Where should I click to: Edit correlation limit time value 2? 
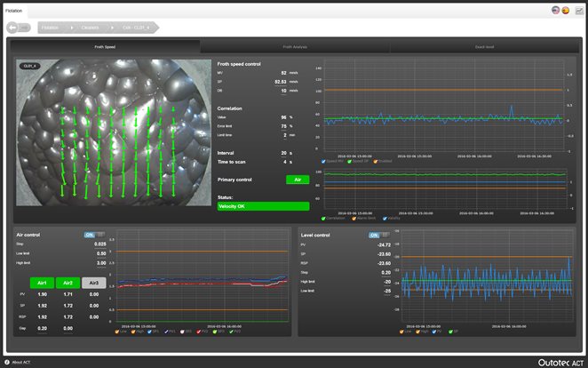[x=285, y=135]
